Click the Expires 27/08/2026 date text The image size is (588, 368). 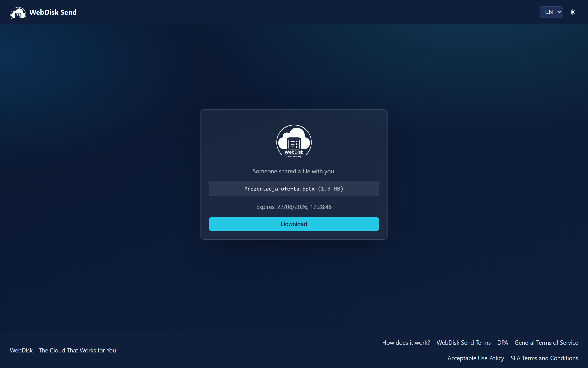point(294,207)
